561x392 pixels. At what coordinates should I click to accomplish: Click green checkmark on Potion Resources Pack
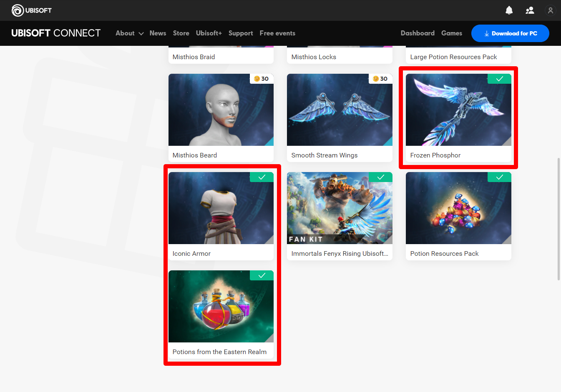pos(499,177)
